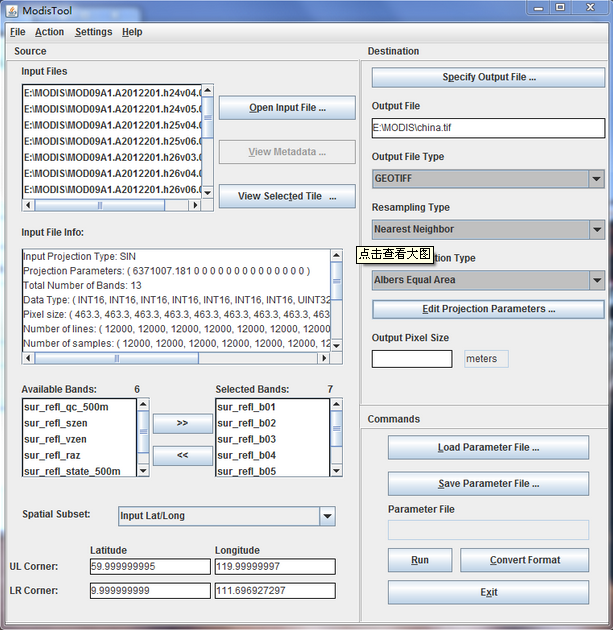Click Input File Info horizontal scrollbar thumb
Screen dimensions: 613x630
(x=116, y=358)
